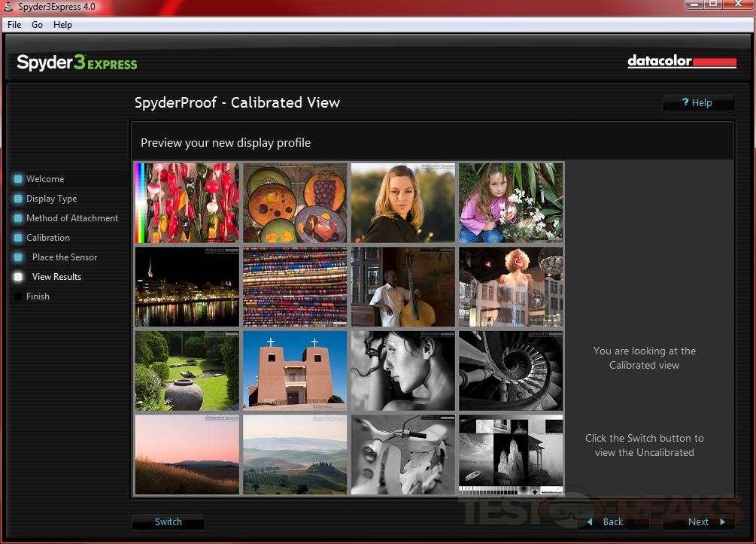Click the Spyder3 Express logo

point(77,62)
